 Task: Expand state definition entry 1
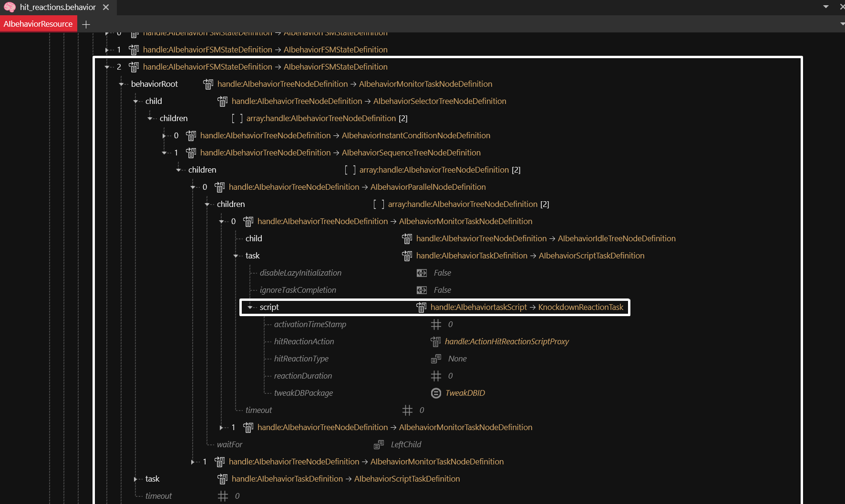(x=107, y=50)
